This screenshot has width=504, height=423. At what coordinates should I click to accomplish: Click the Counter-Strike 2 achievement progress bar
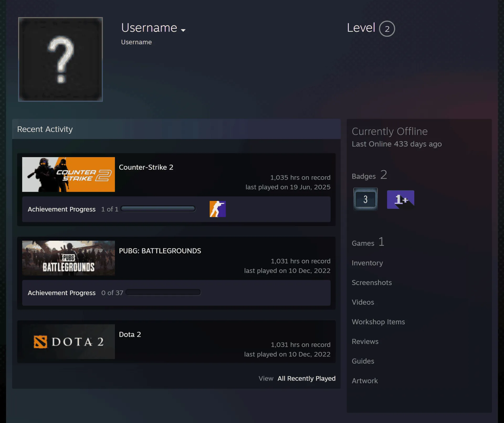click(158, 209)
